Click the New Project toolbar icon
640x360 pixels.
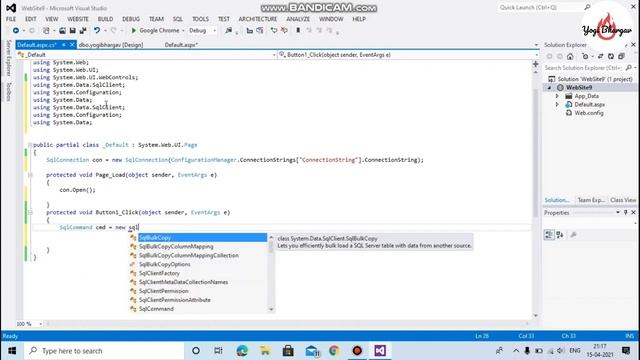(x=46, y=31)
